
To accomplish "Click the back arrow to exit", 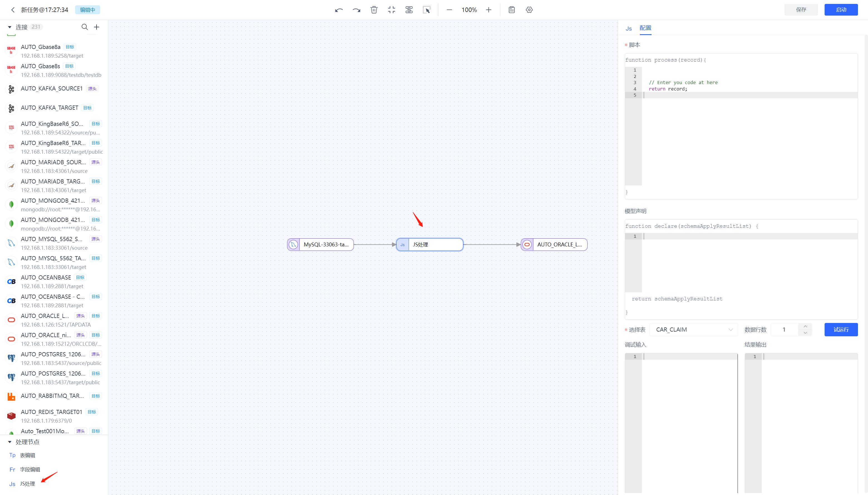I will [13, 10].
